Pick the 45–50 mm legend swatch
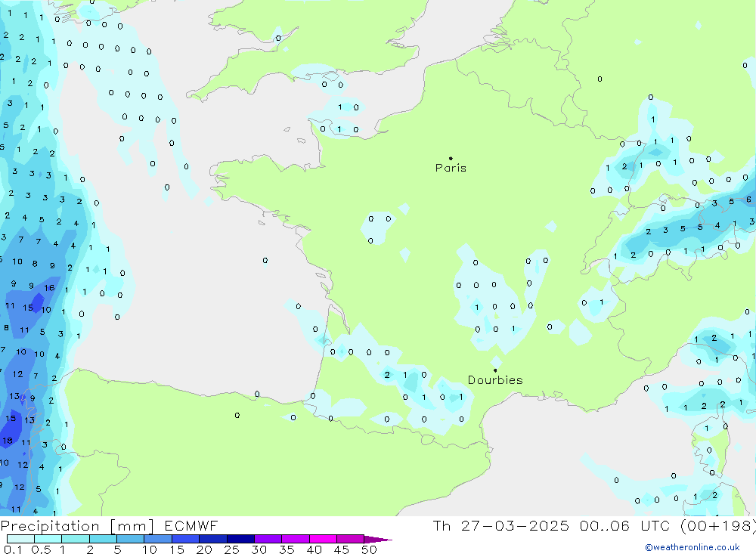The height and width of the screenshot is (554, 756). point(350,539)
